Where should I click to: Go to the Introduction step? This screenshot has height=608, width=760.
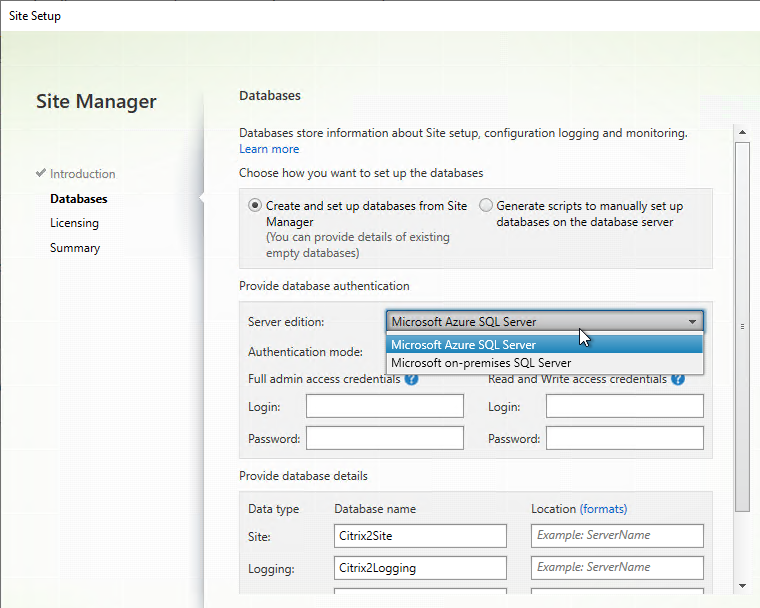click(x=82, y=174)
